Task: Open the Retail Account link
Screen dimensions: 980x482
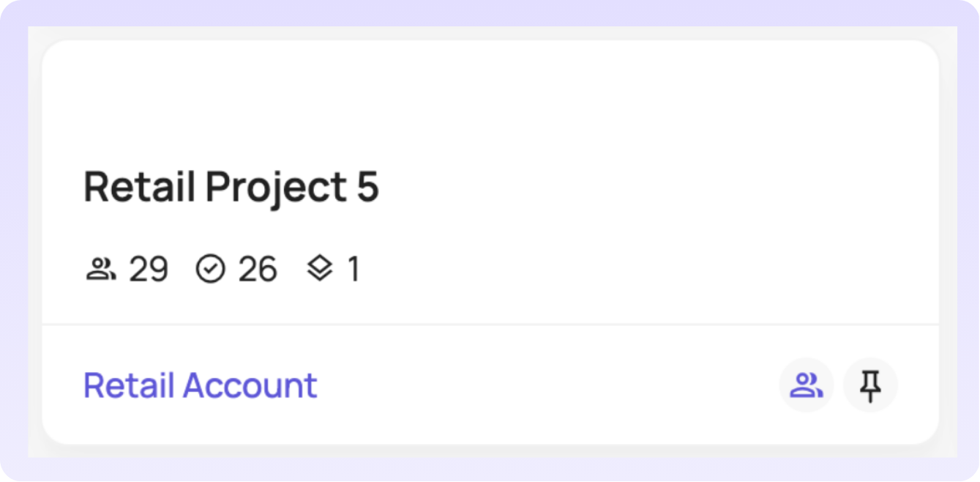Action: click(200, 385)
